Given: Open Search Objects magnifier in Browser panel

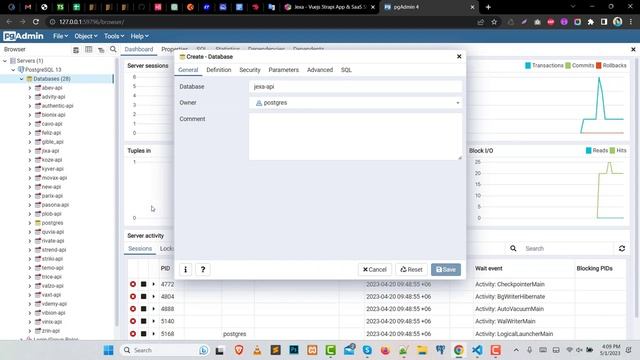Looking at the screenshot, I should pos(113,49).
